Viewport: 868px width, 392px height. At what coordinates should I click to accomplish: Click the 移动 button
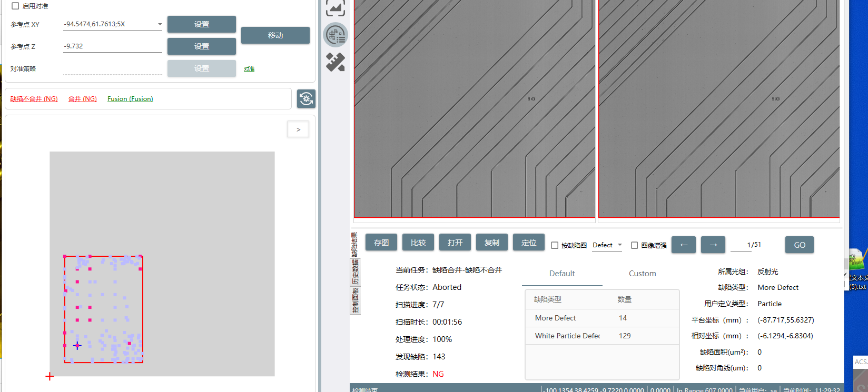point(275,35)
